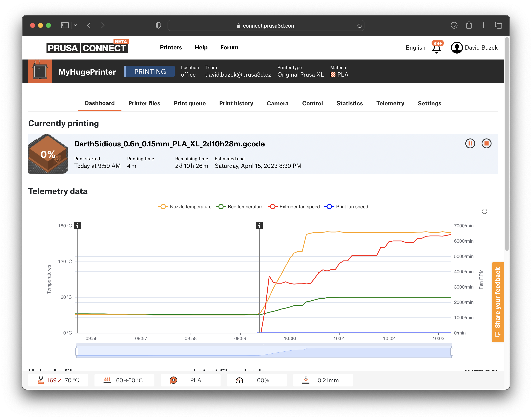Switch to the Control tab
The width and height of the screenshot is (532, 419).
312,103
